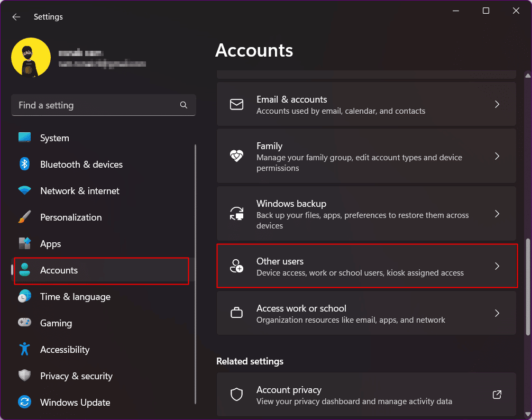The image size is (532, 420).
Task: Click the Account privacy external link icon
Action: 497,395
